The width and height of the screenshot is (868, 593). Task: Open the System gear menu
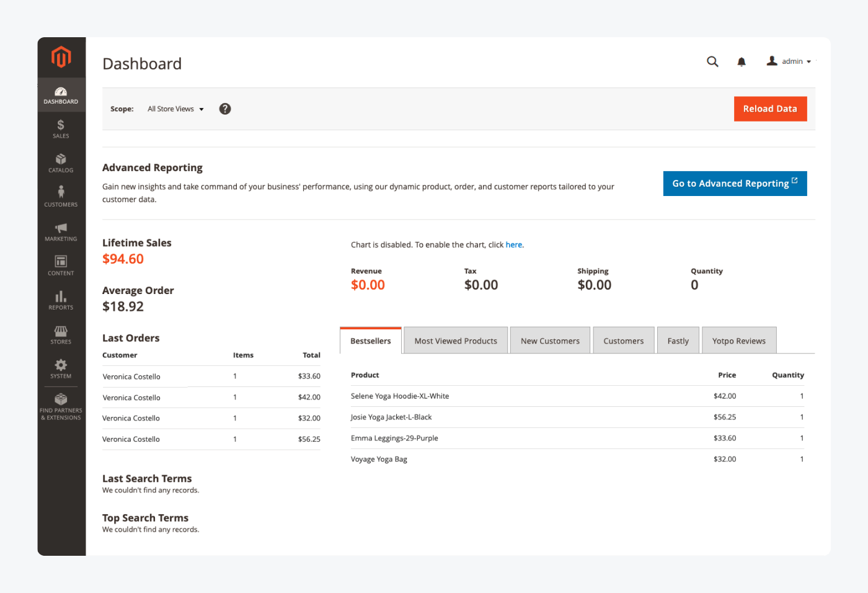[61, 369]
